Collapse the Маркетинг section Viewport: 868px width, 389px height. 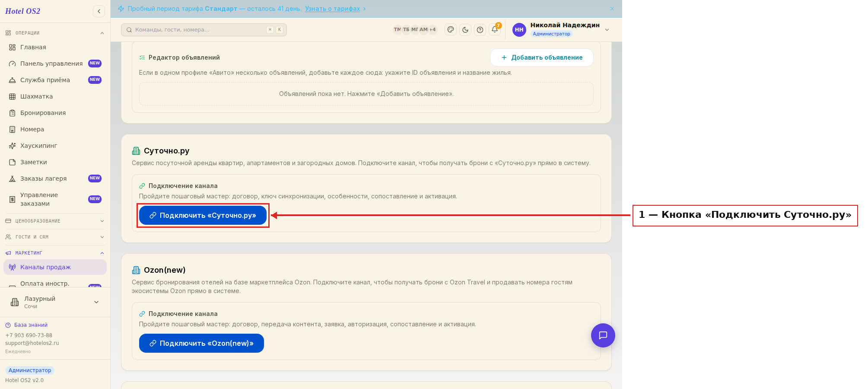55,253
